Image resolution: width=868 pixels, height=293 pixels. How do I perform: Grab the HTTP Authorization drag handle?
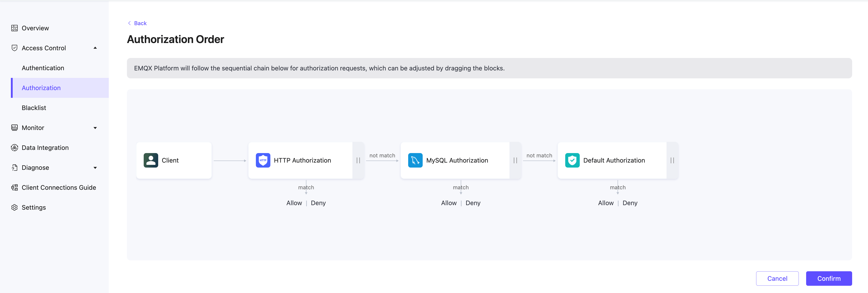pyautogui.click(x=358, y=160)
